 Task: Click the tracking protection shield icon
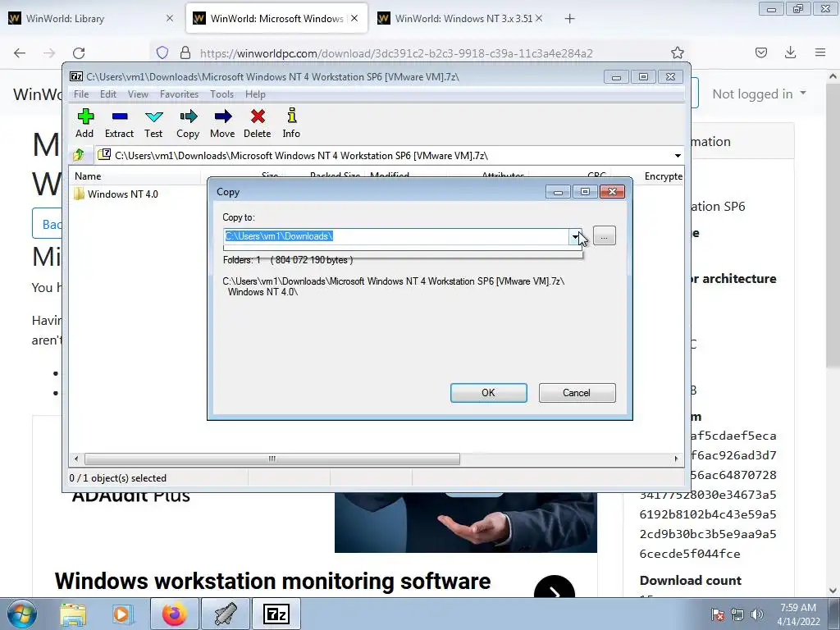pos(162,52)
